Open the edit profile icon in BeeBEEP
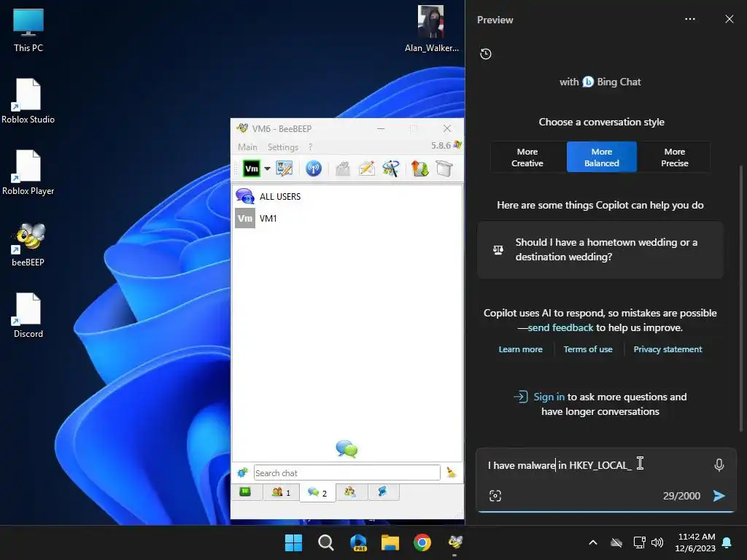This screenshot has width=747, height=560. 284,168
